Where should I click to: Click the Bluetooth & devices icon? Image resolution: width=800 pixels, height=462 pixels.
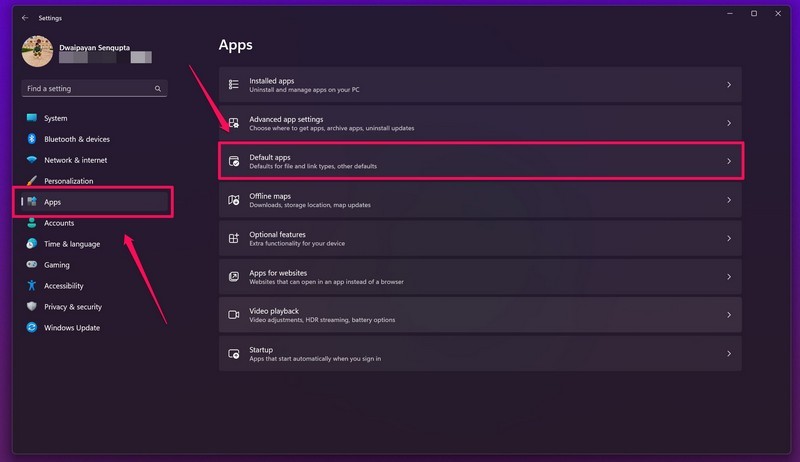tap(32, 139)
